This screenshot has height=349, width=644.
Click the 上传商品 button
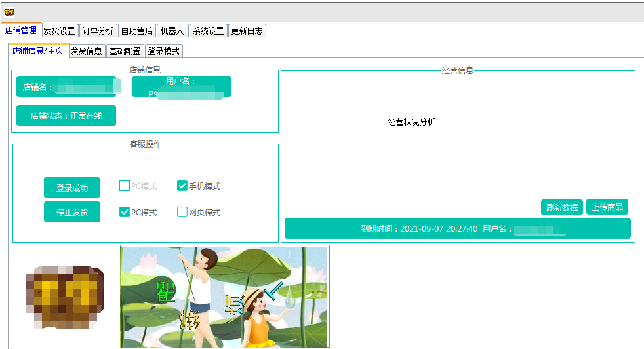[607, 207]
